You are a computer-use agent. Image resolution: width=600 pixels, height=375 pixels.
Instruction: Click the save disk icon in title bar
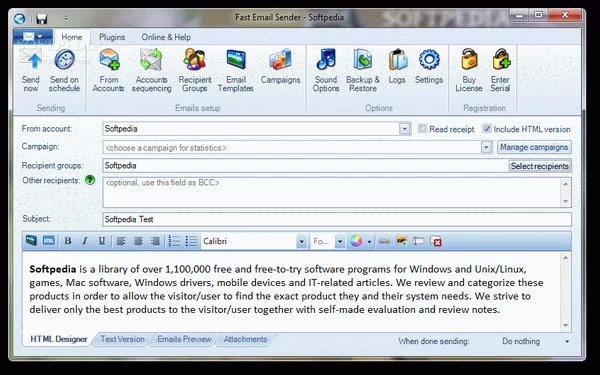[x=41, y=18]
